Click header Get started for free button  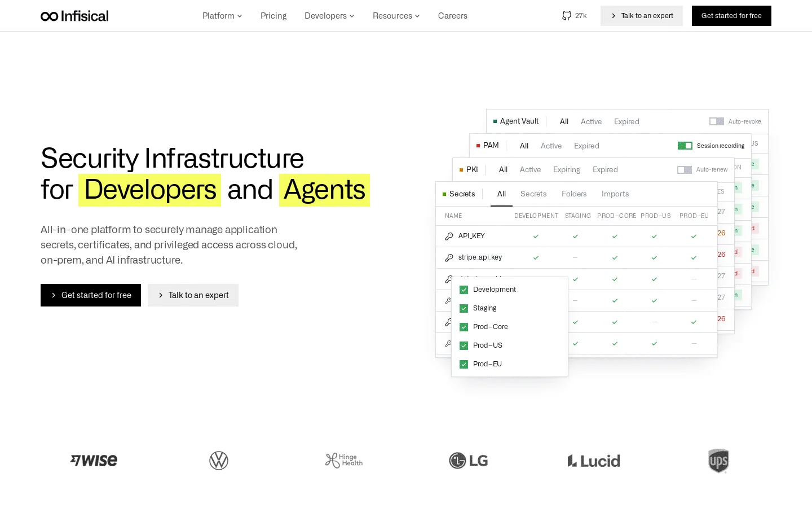[731, 16]
